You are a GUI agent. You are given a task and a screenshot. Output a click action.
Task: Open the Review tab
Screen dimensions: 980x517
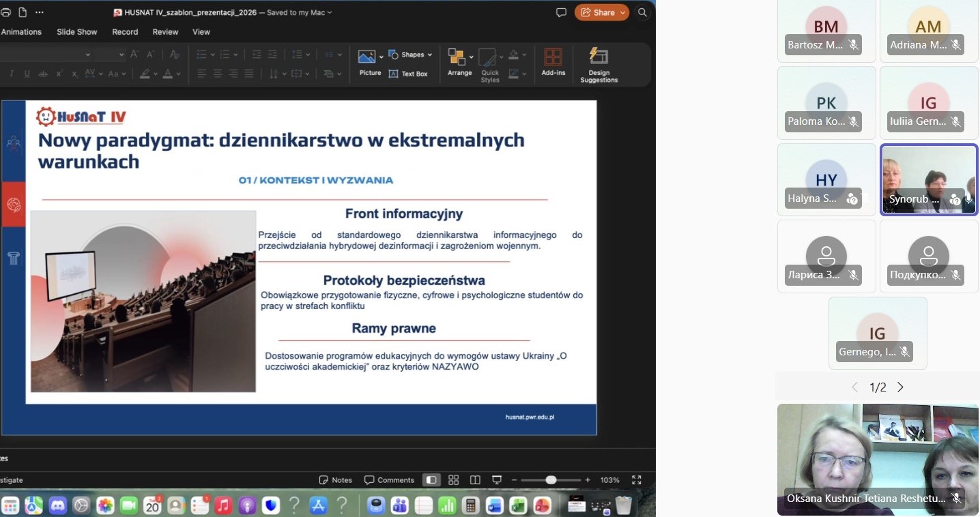point(165,32)
